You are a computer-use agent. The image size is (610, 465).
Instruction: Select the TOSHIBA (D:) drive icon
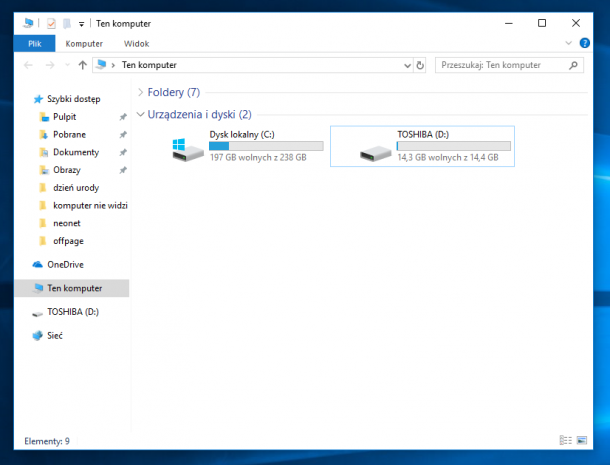(375, 153)
